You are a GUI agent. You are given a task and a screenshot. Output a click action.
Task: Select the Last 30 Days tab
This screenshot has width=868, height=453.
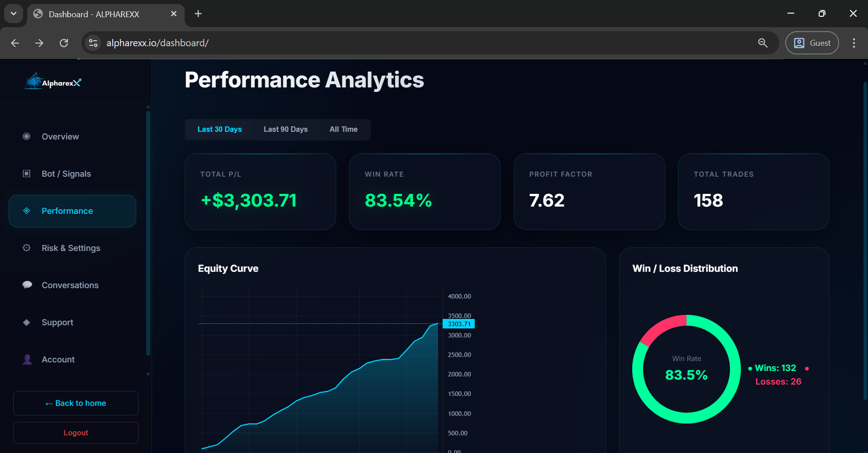219,130
